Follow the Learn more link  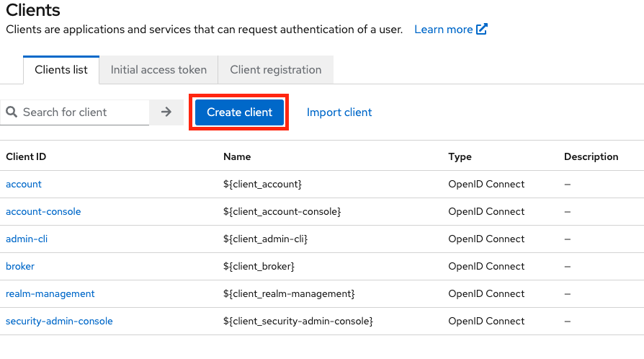click(x=443, y=30)
